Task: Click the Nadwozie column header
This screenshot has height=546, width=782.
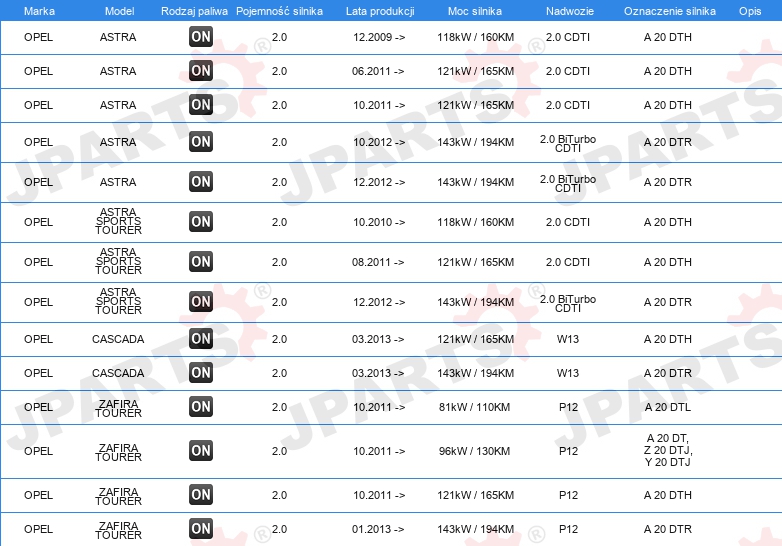Action: [570, 11]
